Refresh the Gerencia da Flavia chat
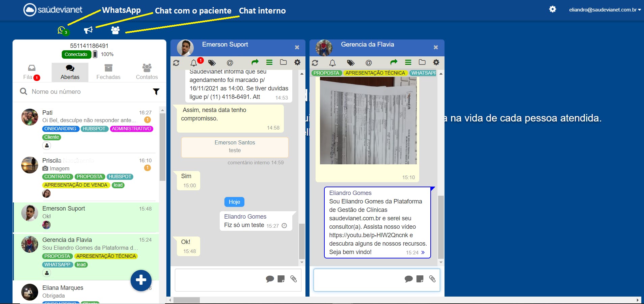 tap(315, 63)
